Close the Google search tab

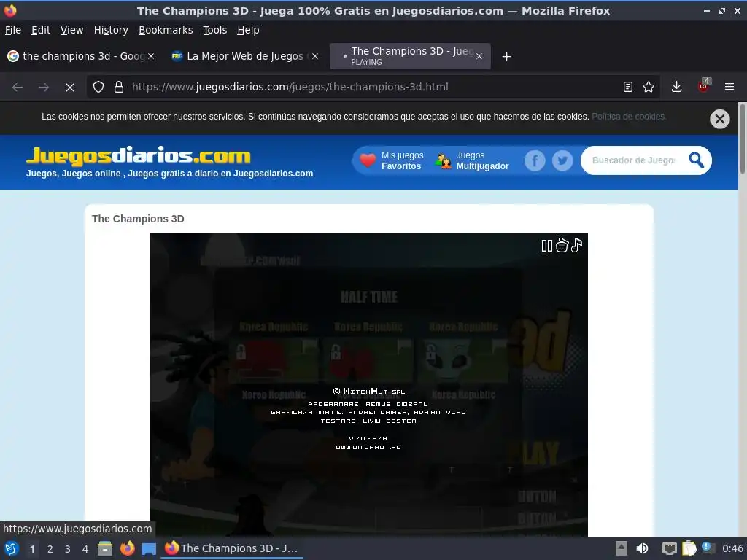point(150,56)
